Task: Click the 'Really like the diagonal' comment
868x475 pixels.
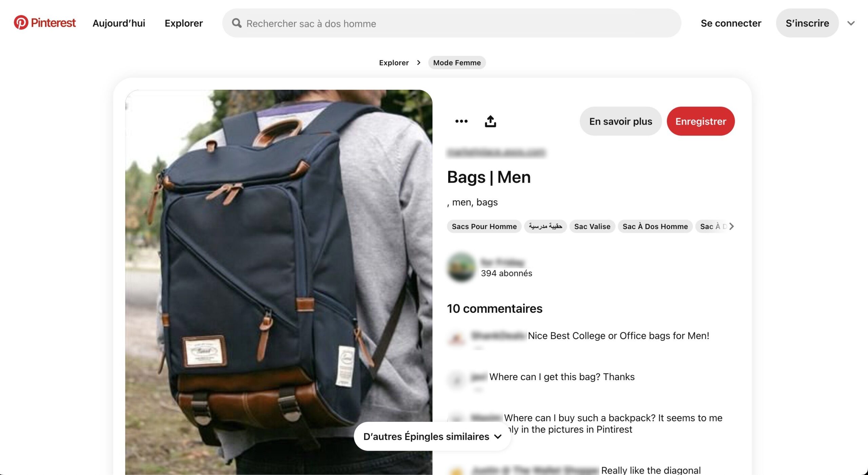Action: coord(651,470)
